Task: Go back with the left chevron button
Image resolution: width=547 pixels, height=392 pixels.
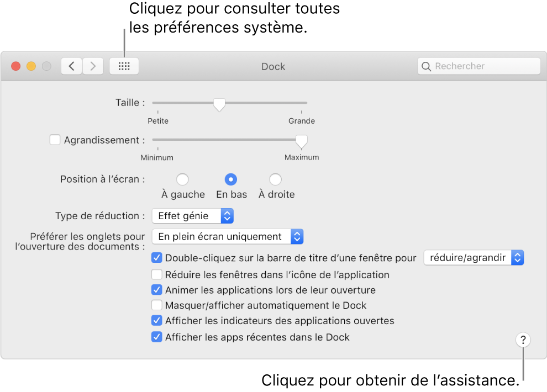Action: tap(71, 66)
